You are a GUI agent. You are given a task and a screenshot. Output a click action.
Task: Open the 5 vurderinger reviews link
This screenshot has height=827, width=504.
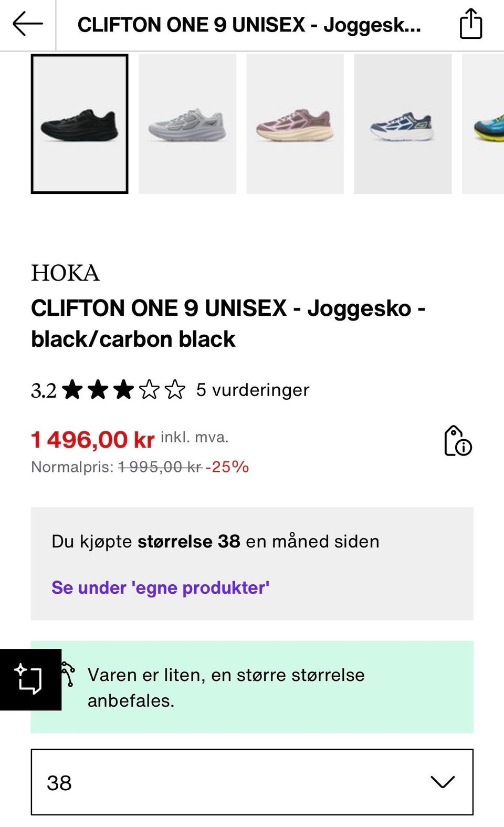(x=253, y=390)
